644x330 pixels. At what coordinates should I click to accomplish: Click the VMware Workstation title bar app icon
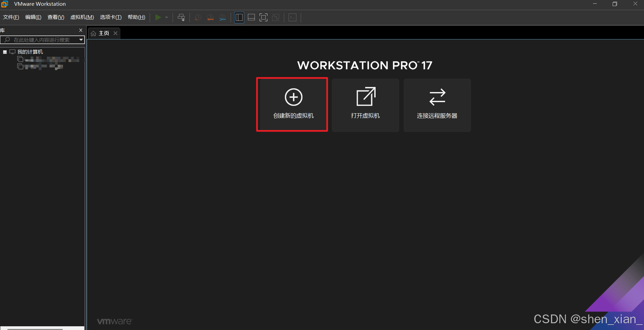pyautogui.click(x=4, y=4)
